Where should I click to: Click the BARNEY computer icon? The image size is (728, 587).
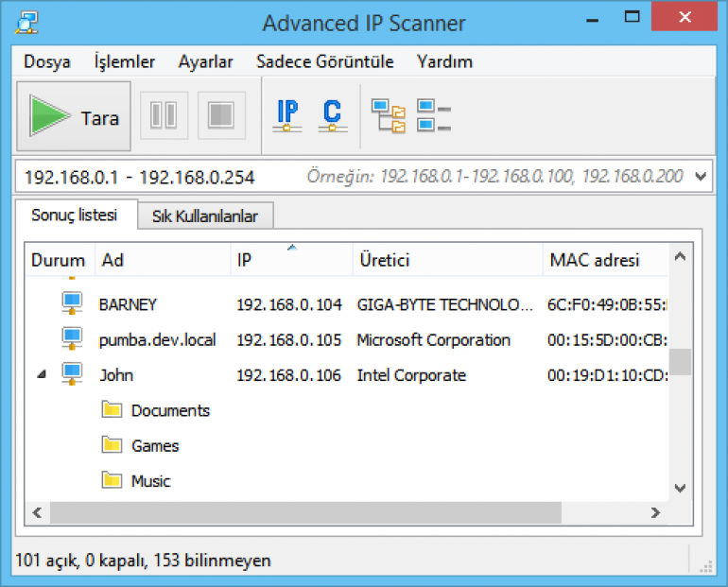pyautogui.click(x=72, y=303)
